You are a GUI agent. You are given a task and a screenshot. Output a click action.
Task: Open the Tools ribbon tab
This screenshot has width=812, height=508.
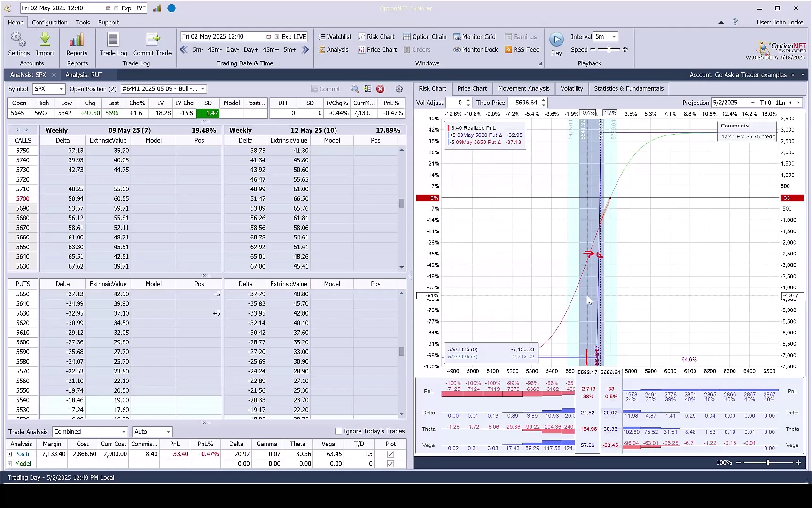click(83, 22)
